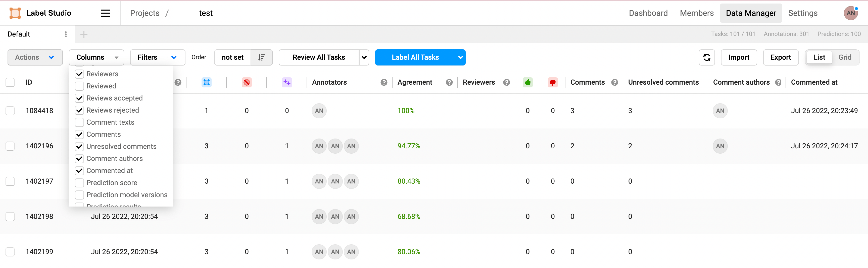Viewport: 868px width, 268px height.
Task: Click the refresh data icon button
Action: point(707,57)
